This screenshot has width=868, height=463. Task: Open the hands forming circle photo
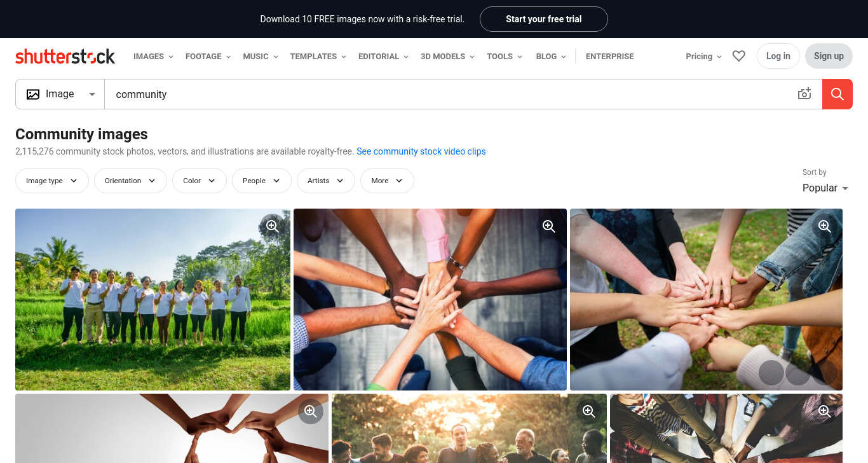coord(172,429)
